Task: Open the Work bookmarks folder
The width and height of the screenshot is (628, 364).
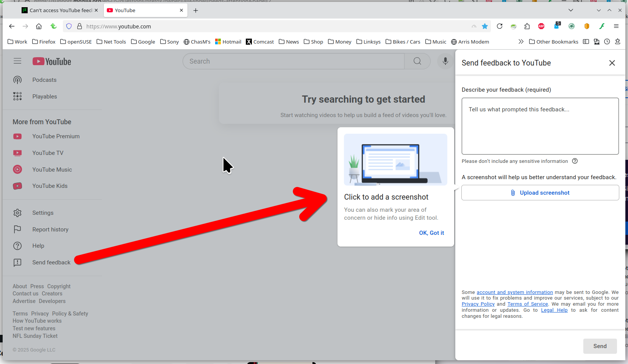Action: point(17,42)
